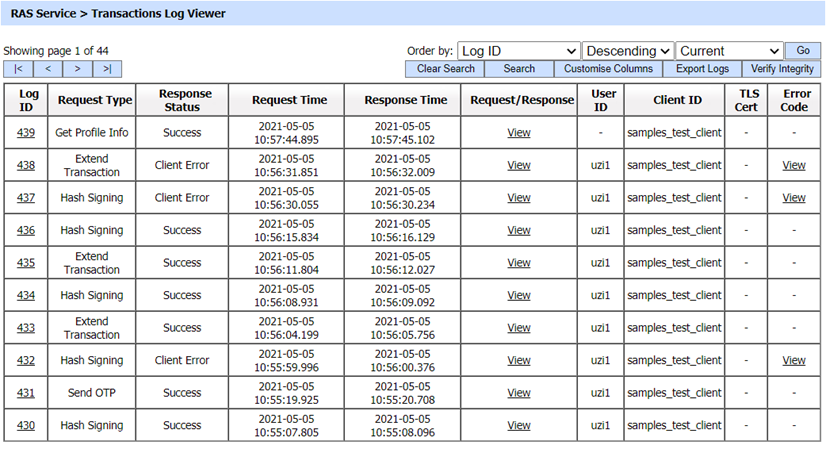This screenshot has height=449, width=826.
Task: Open log entry 430
Action: click(x=26, y=426)
